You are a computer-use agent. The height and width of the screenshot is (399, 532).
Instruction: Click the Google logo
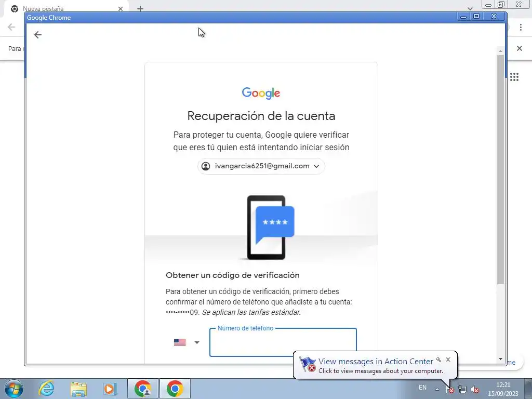261,93
